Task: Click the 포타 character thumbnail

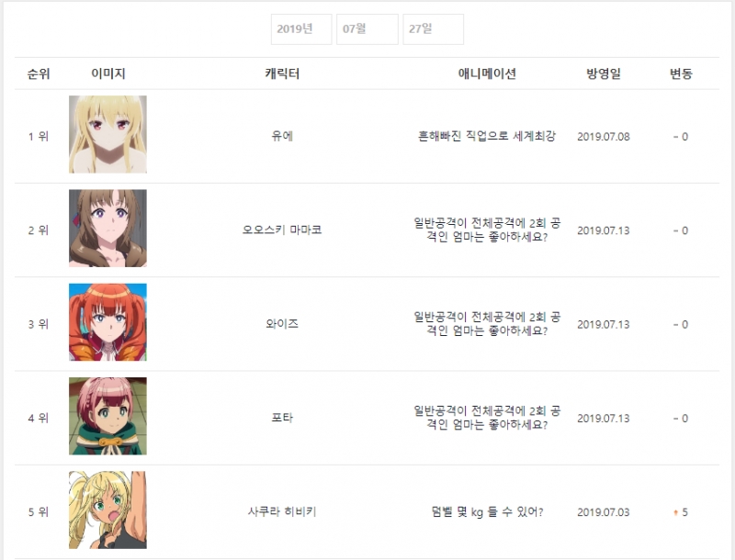Action: pyautogui.click(x=107, y=416)
